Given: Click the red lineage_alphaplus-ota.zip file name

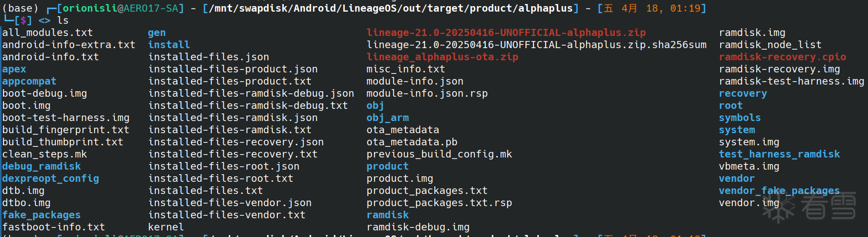Looking at the screenshot, I should click(442, 57).
